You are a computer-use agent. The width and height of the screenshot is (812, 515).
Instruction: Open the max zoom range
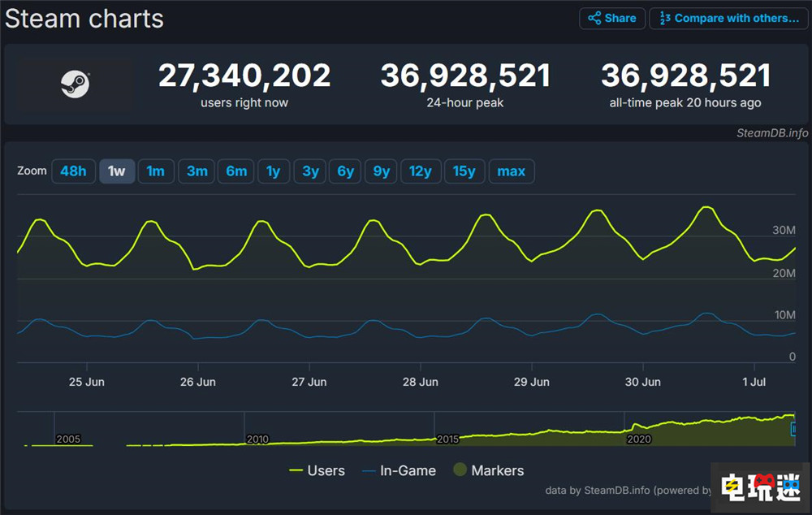coord(512,171)
